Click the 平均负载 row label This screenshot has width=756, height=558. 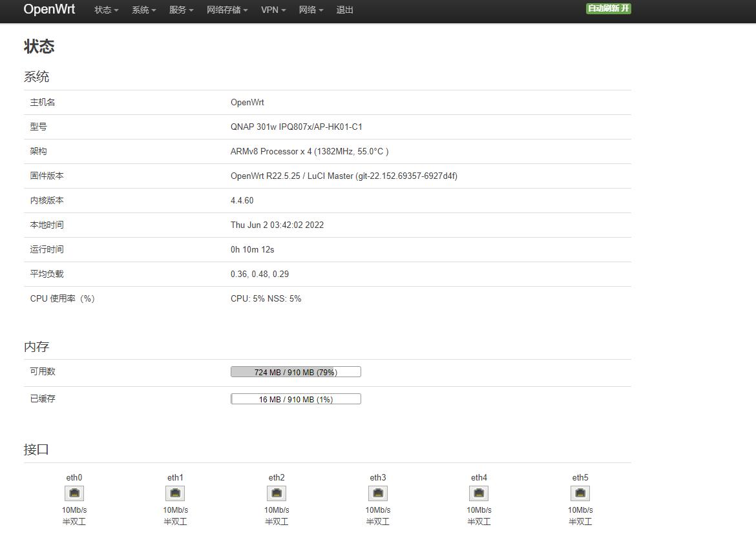click(x=47, y=274)
